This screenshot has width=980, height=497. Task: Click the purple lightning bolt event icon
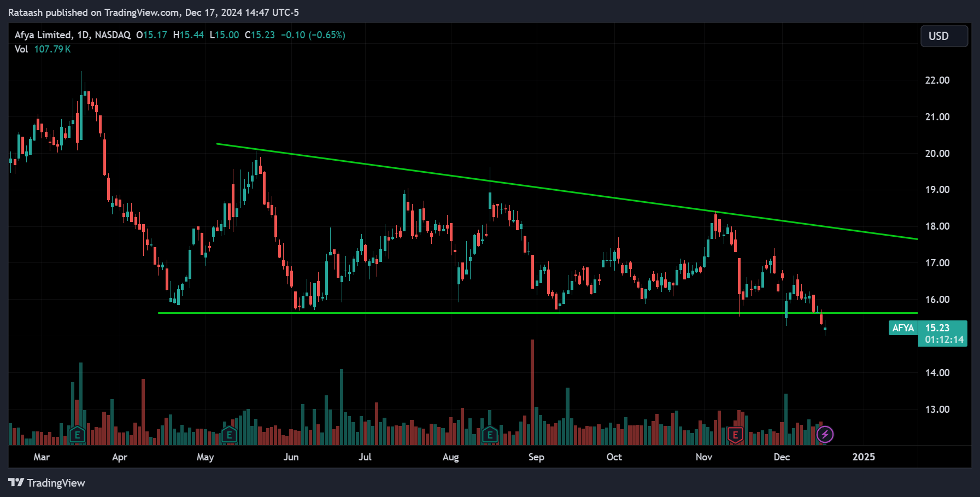pyautogui.click(x=825, y=435)
